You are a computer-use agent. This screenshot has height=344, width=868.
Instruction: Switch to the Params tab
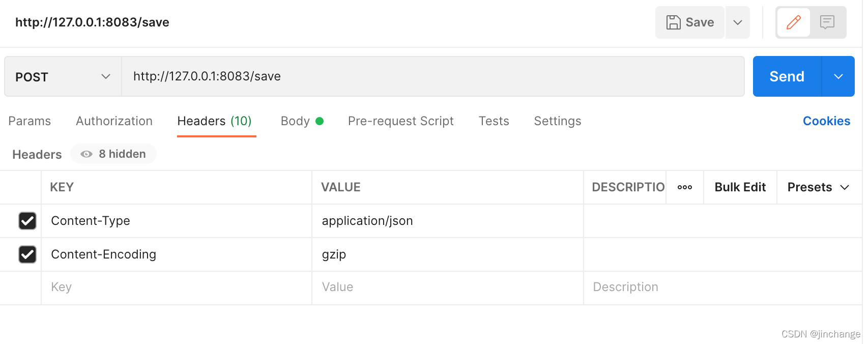tap(30, 121)
